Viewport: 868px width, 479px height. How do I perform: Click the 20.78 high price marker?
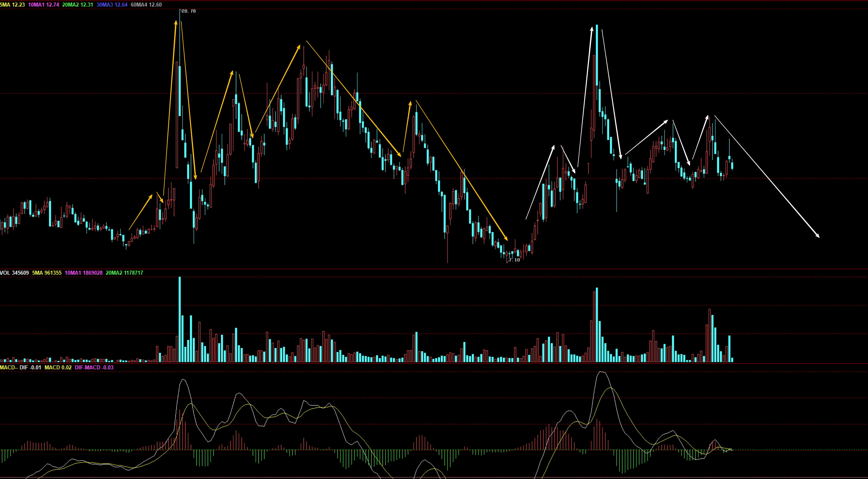(x=188, y=11)
